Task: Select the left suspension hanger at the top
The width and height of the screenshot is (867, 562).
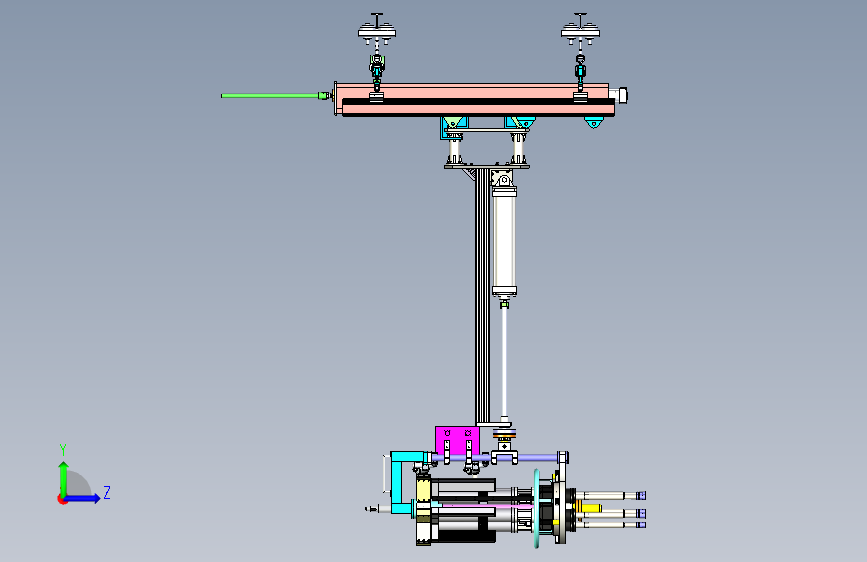Action: click(x=377, y=56)
